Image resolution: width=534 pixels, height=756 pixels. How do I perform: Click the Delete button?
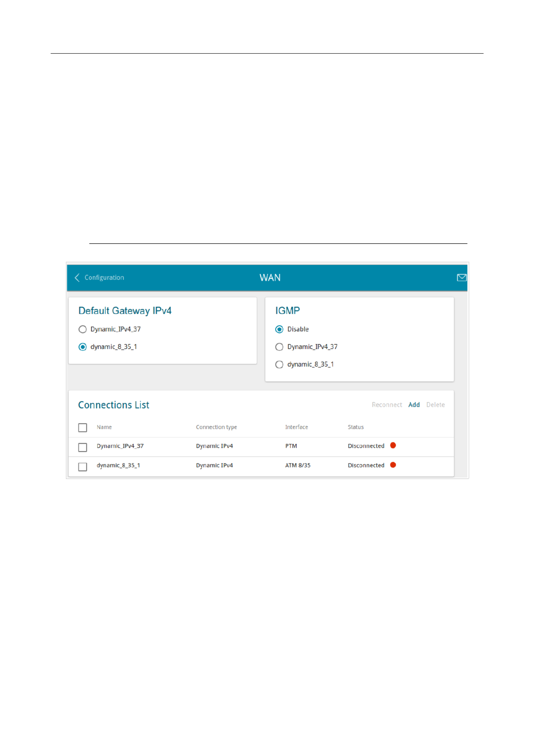click(x=435, y=405)
